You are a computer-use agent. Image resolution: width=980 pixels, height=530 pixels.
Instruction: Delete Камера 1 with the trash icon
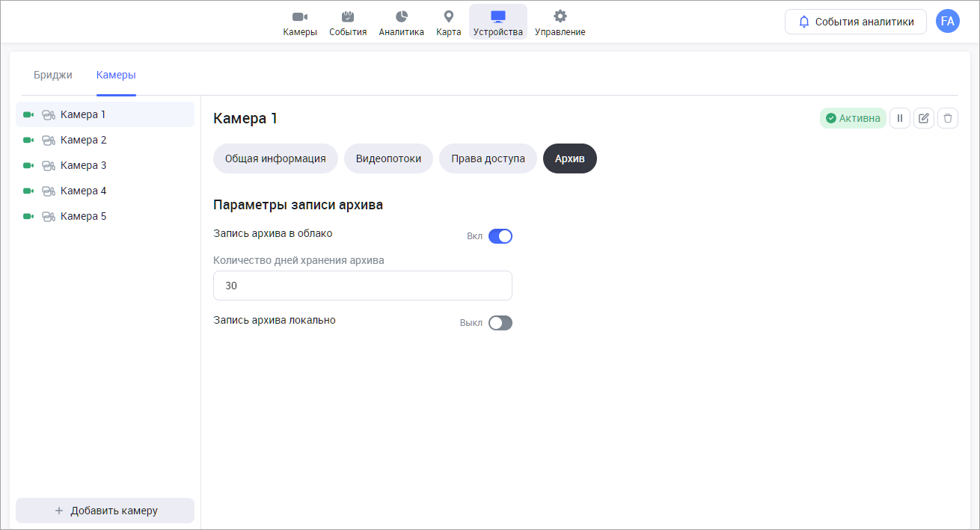(x=948, y=118)
